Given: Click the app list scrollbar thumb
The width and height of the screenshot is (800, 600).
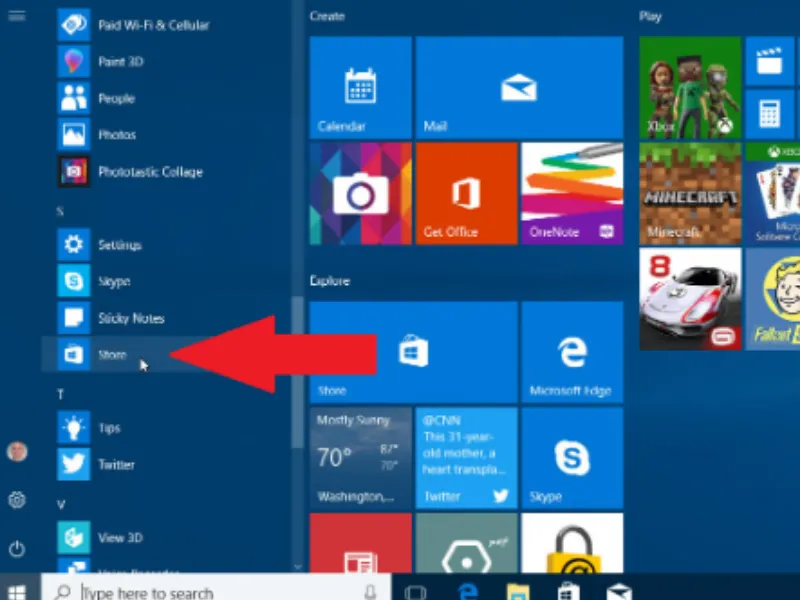Looking at the screenshot, I should point(297,372).
